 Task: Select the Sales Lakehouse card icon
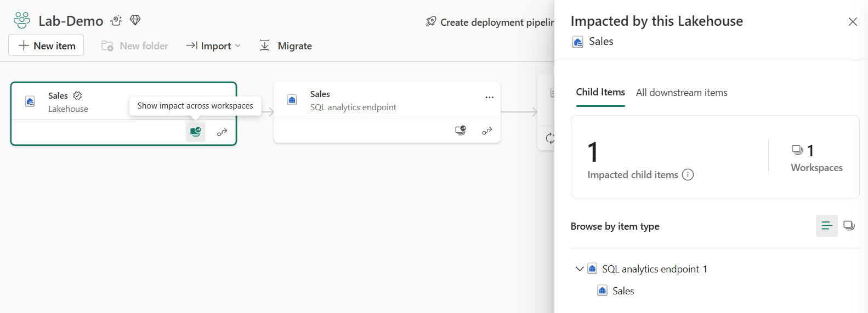click(30, 101)
